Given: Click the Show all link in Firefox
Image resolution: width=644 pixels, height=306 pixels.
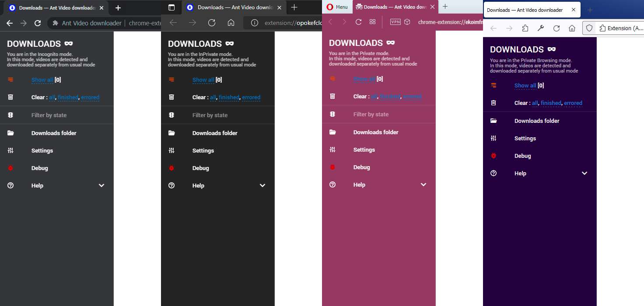Looking at the screenshot, I should coord(525,86).
